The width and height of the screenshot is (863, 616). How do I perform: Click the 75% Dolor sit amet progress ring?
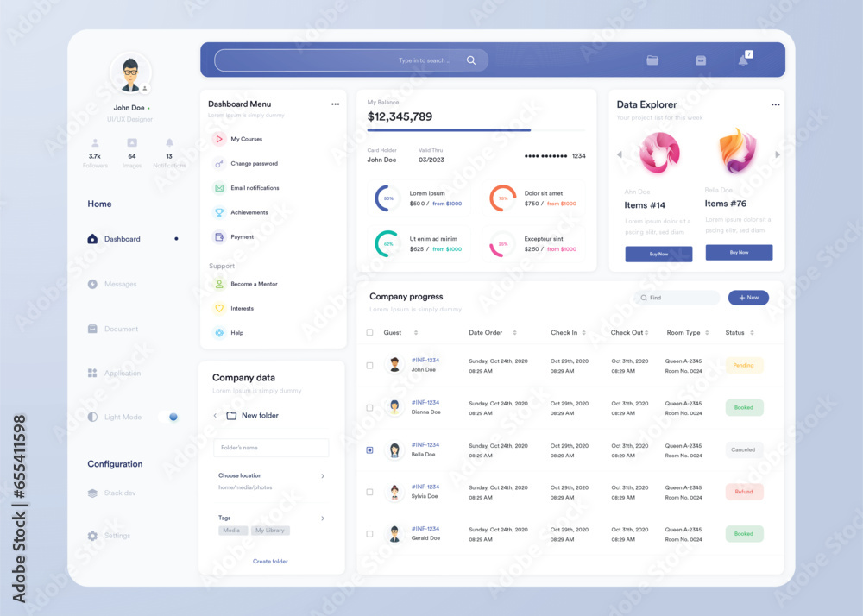coord(503,198)
